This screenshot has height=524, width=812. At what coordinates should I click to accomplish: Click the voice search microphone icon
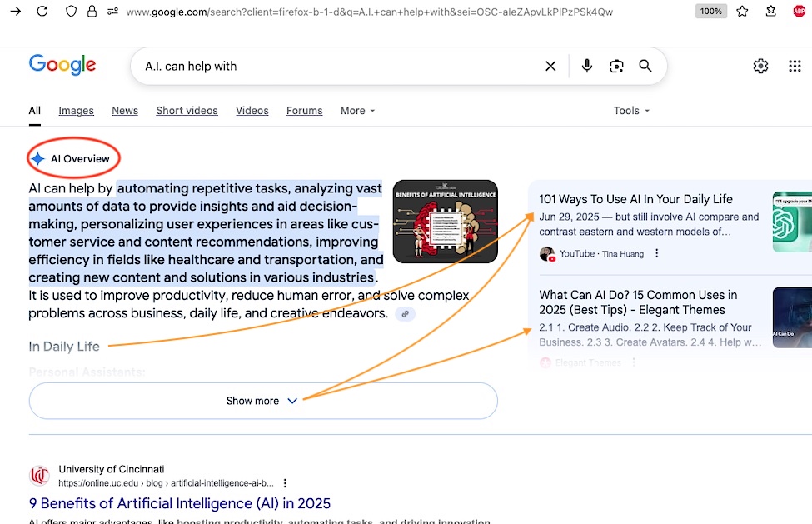coord(587,66)
